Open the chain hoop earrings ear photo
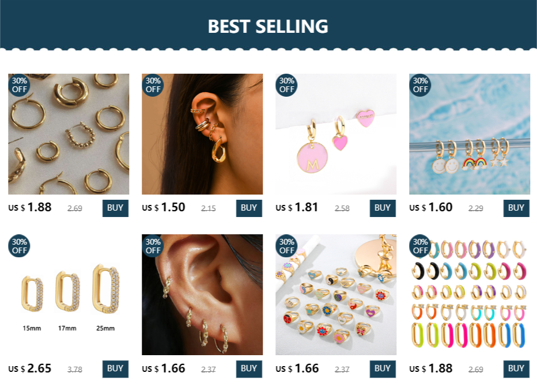 pyautogui.click(x=202, y=295)
